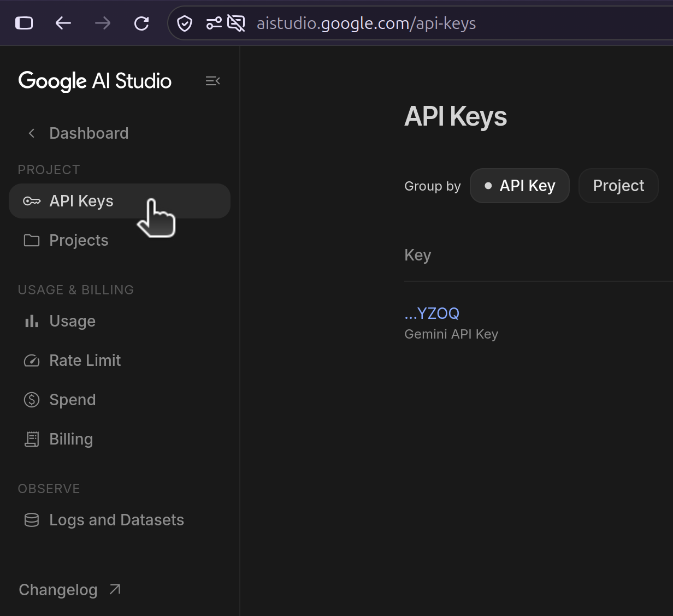Click the back chevron beside Dashboard

pos(32,133)
